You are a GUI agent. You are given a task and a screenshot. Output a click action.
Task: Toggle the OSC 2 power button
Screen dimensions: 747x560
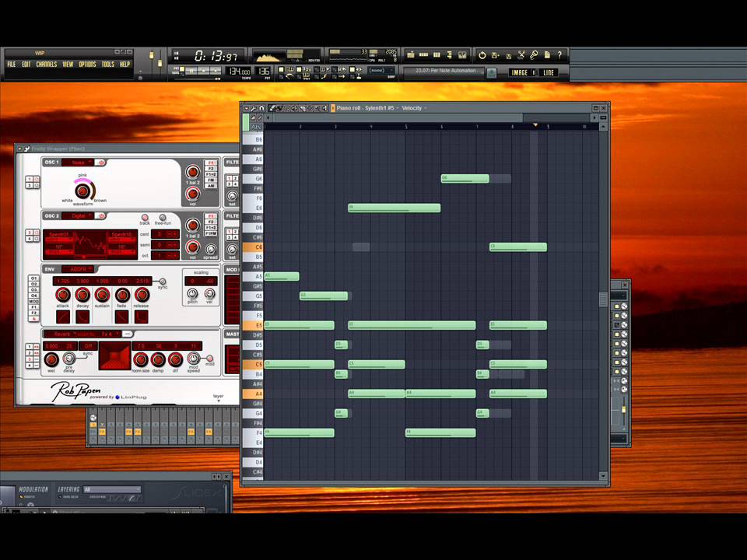[x=101, y=215]
